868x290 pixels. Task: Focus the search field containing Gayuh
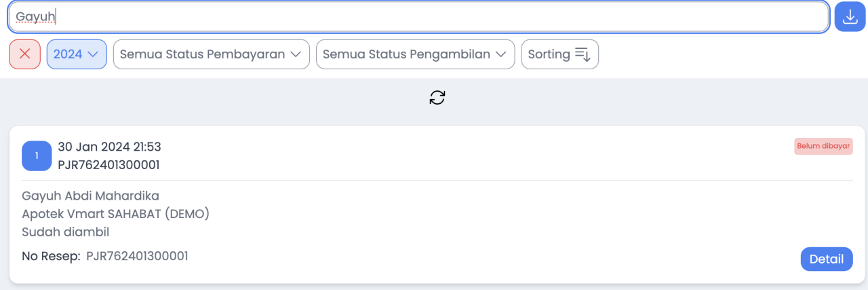point(418,17)
